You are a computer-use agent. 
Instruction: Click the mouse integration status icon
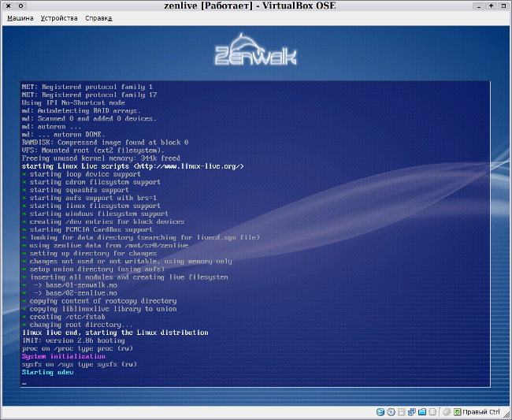pos(447,412)
